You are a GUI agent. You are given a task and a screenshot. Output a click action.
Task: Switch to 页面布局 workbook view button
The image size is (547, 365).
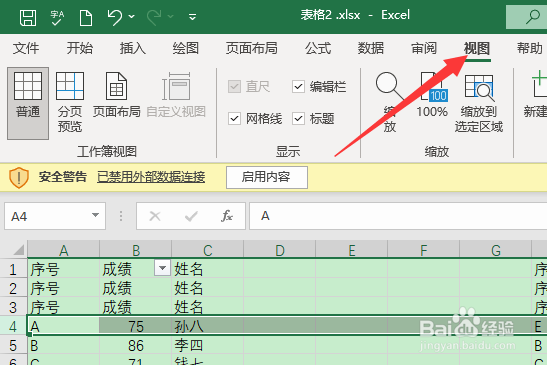[x=117, y=95]
